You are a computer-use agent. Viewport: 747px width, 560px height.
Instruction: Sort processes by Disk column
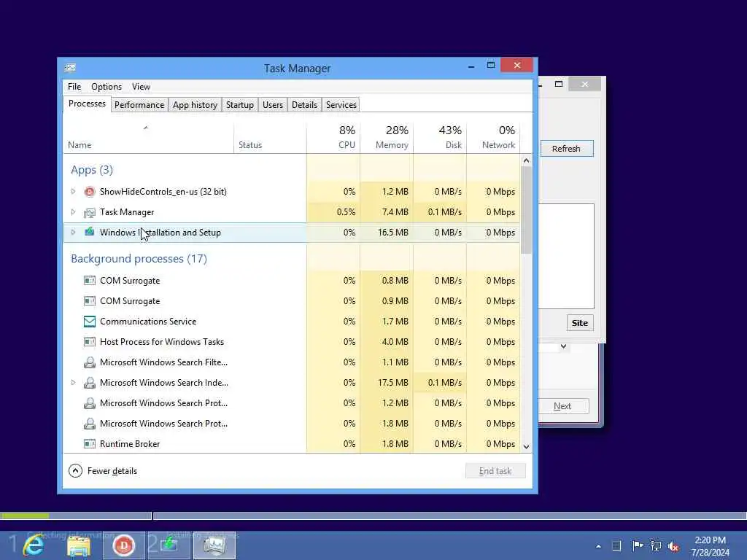click(x=440, y=138)
